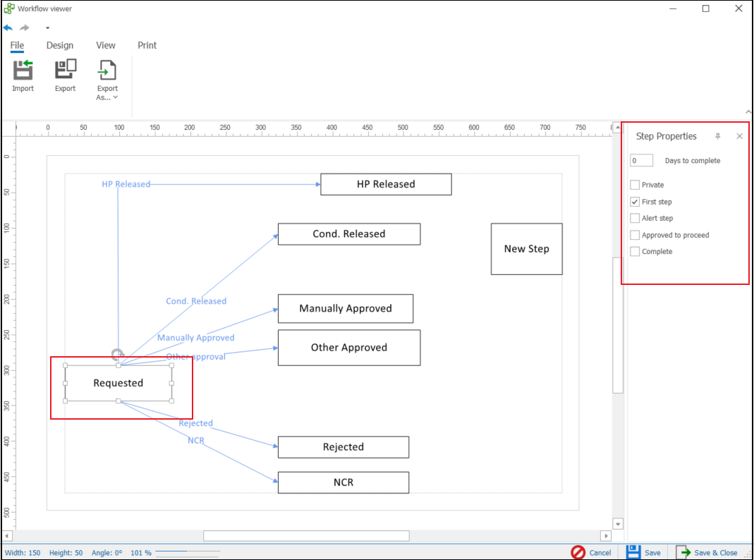Select the New Step box
This screenshot has height=560, width=754.
click(x=527, y=249)
